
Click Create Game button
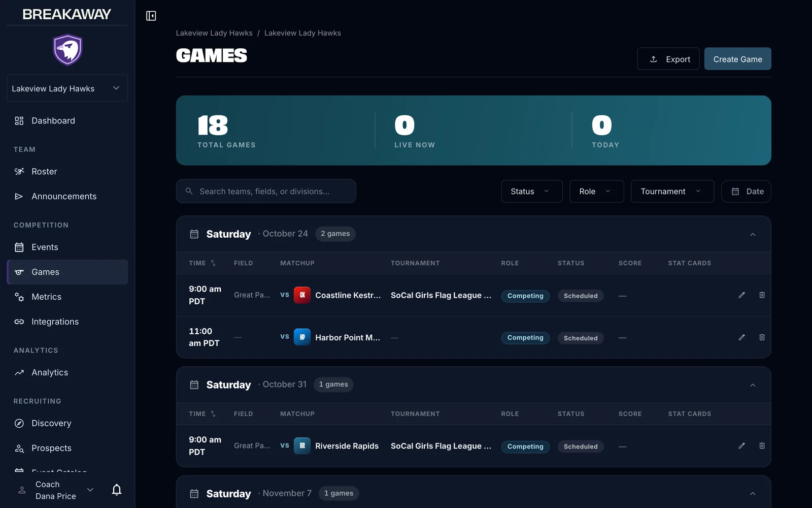pos(737,59)
